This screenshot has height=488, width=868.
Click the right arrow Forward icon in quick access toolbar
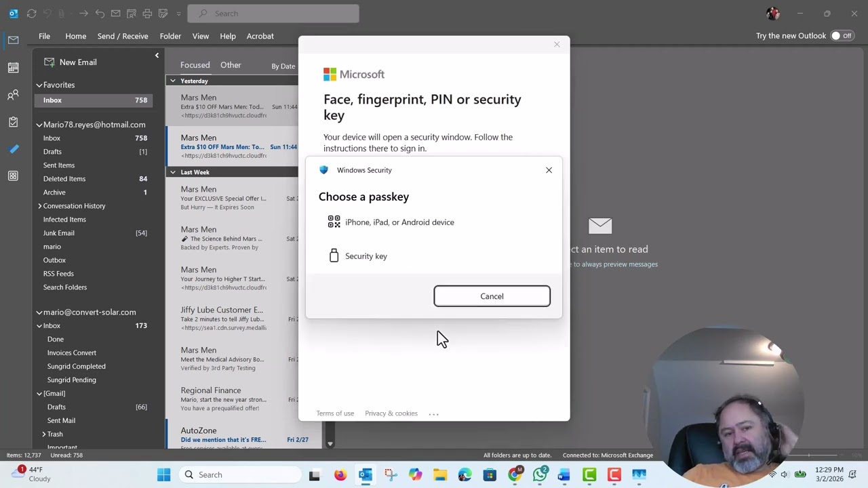(84, 14)
